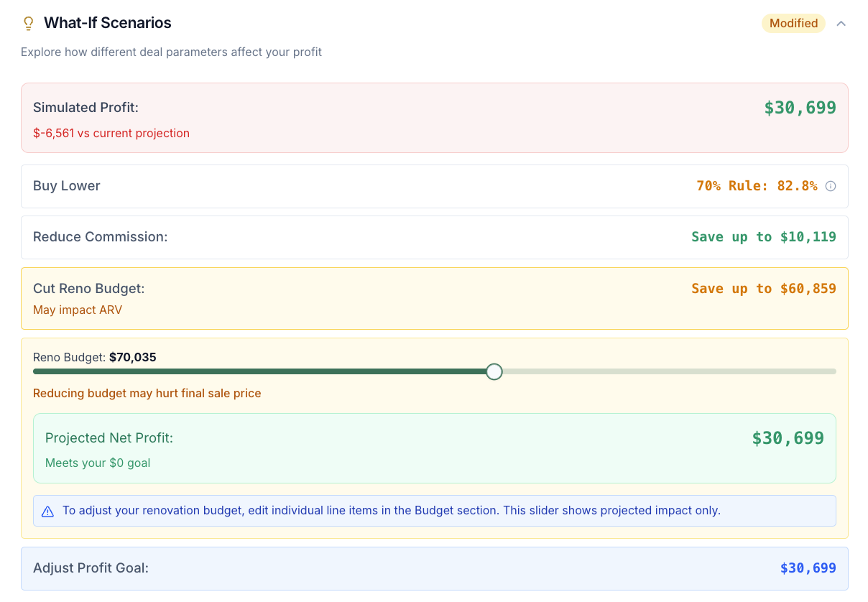The image size is (868, 602).
Task: Click the Projected Net Profit card
Action: point(434,448)
